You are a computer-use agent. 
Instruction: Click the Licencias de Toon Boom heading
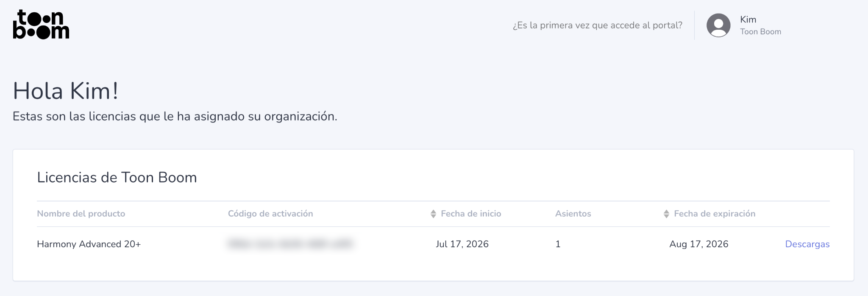pyautogui.click(x=117, y=177)
